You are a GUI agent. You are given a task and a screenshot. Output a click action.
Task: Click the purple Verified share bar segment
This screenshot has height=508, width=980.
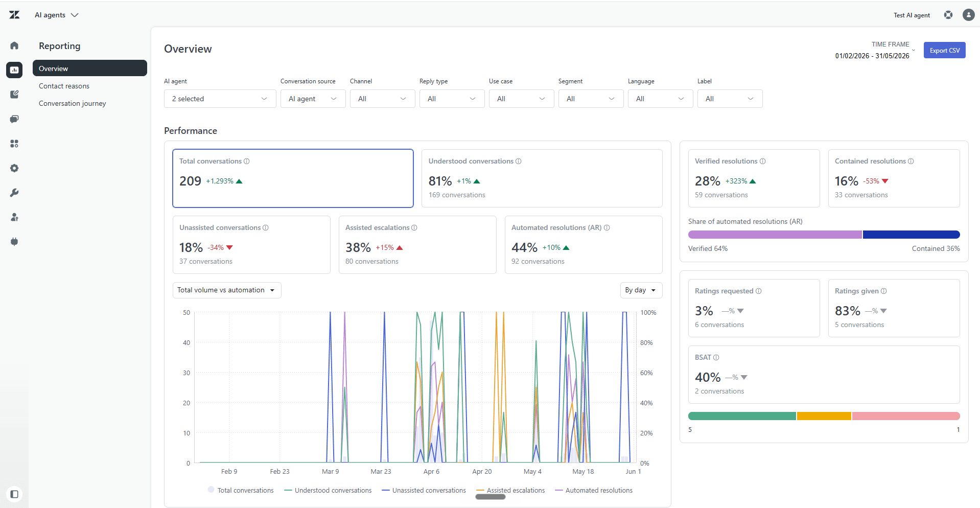(x=775, y=235)
